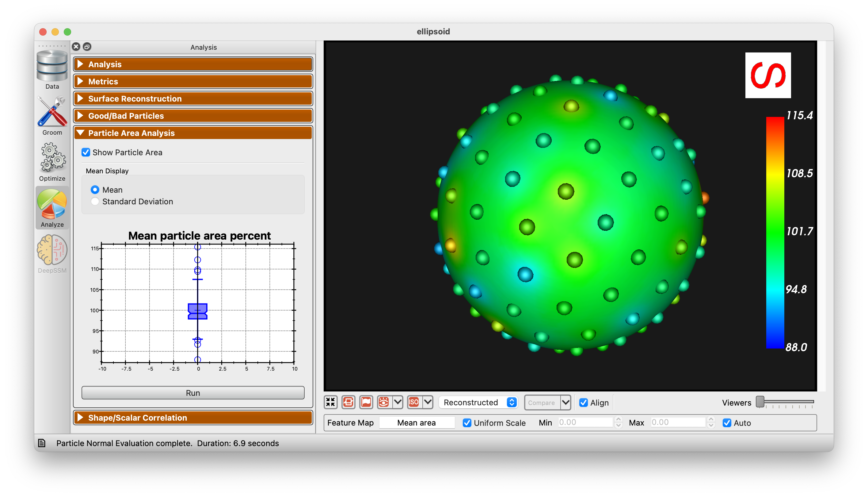Screen dimensions: 868x497
Task: Click the Max value input field
Action: point(678,422)
